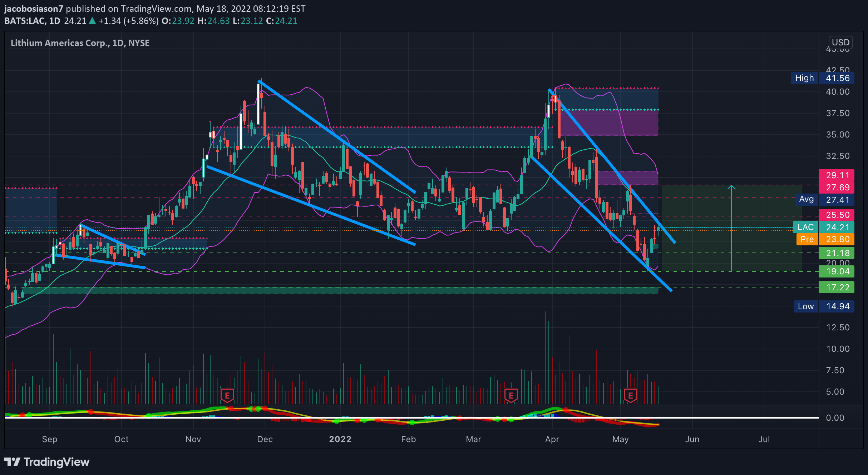The image size is (868, 475).
Task: Select the Avg 27.41 price label
Action: pos(824,199)
